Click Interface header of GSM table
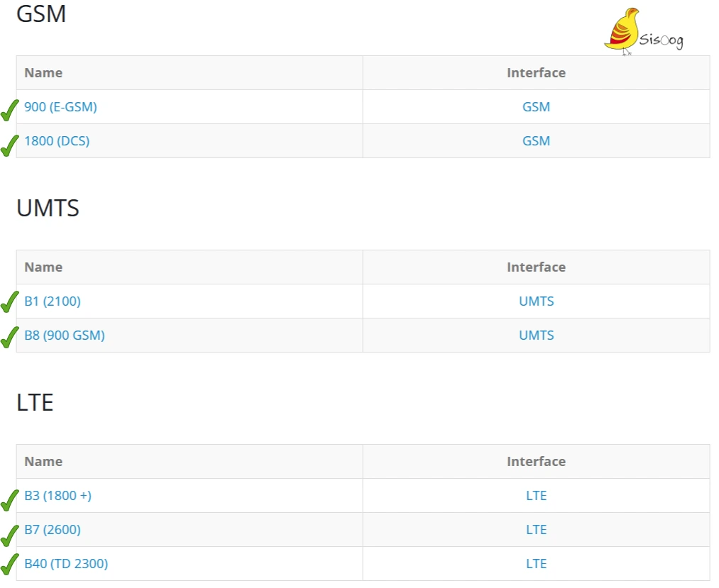This screenshot has width=719, height=588. coord(536,73)
